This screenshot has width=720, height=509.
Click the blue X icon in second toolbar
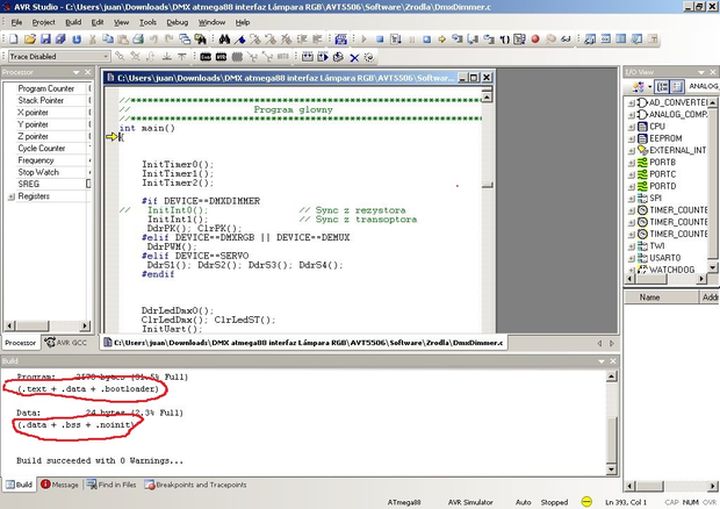[354, 57]
